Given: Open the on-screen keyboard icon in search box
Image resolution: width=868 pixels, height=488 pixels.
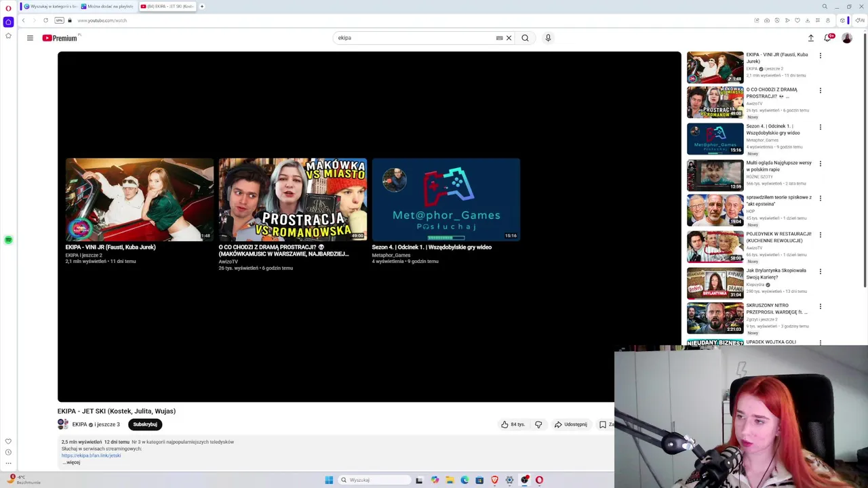Looking at the screenshot, I should 500,38.
